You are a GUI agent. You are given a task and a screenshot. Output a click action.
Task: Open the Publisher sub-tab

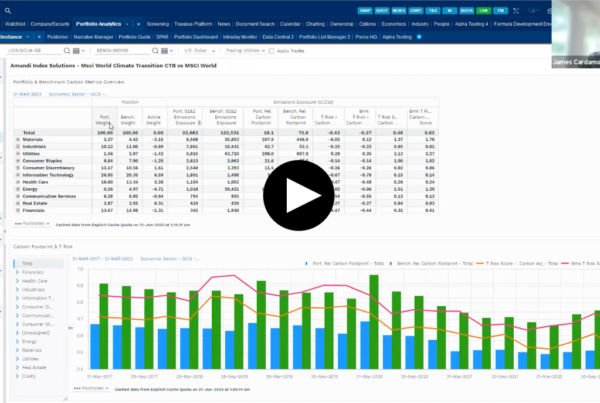click(57, 37)
